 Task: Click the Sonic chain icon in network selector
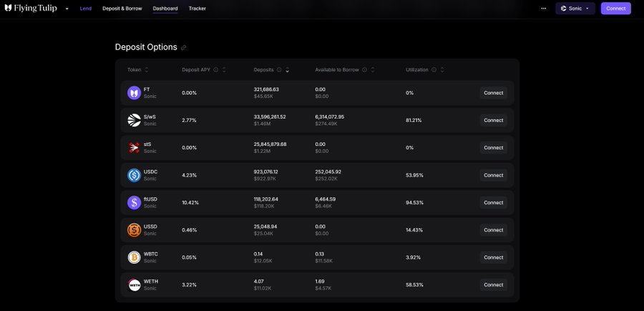point(564,9)
